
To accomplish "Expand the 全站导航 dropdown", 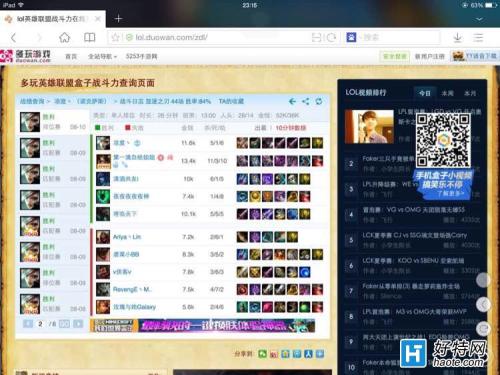I will tap(102, 56).
